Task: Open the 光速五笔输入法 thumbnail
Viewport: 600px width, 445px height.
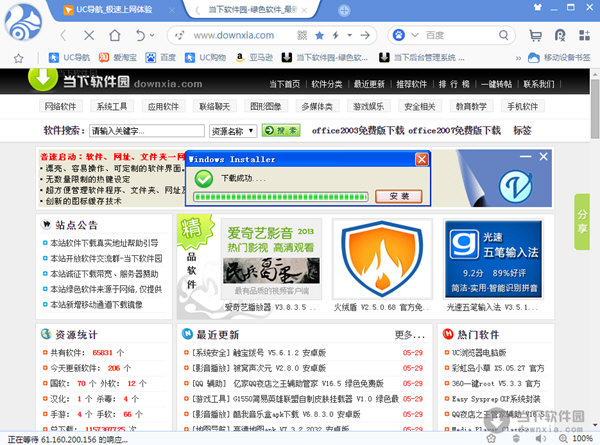Action: click(x=493, y=258)
